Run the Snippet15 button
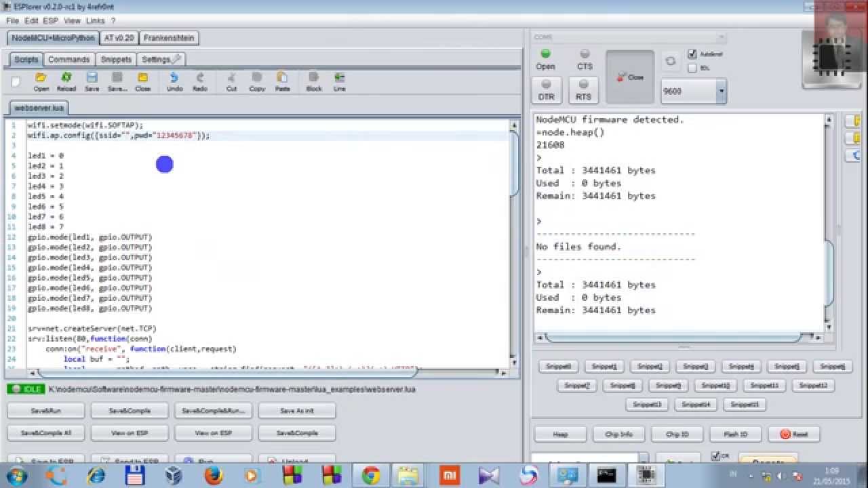 coord(745,405)
